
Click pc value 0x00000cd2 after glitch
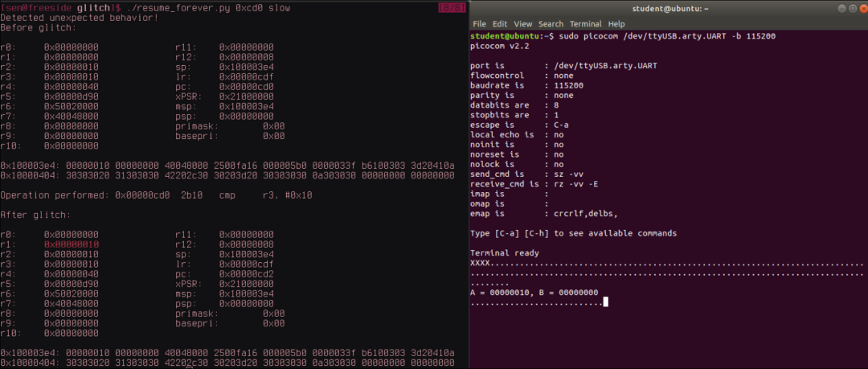click(247, 273)
